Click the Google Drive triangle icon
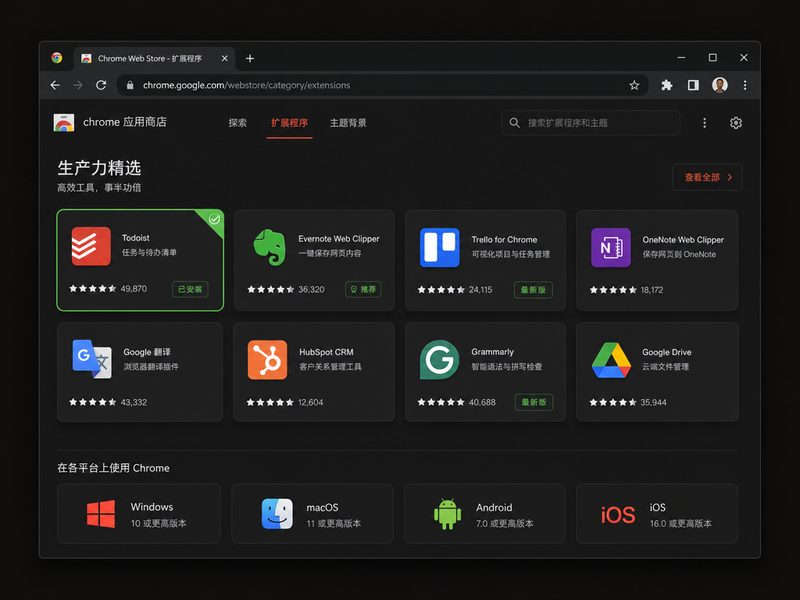 click(611, 360)
